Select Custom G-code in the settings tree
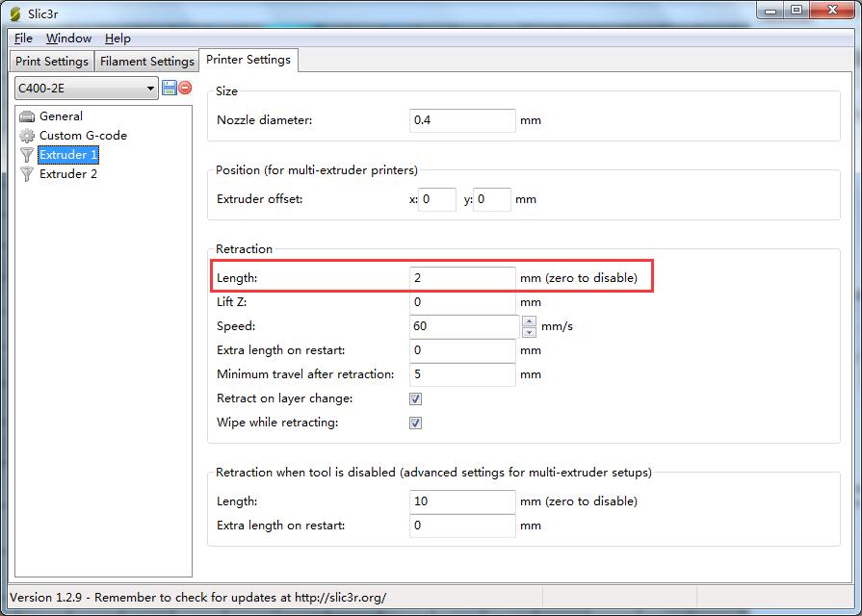 coord(83,136)
